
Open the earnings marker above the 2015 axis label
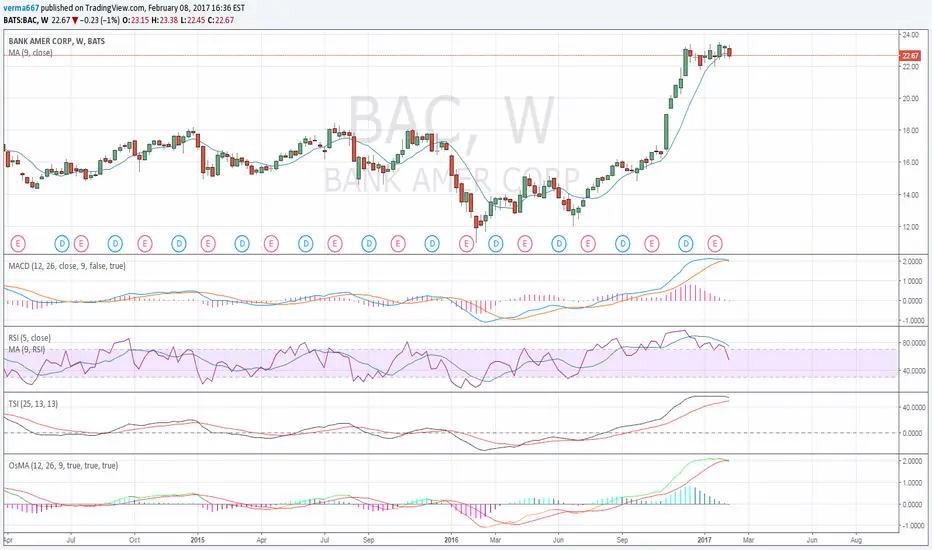(207, 243)
